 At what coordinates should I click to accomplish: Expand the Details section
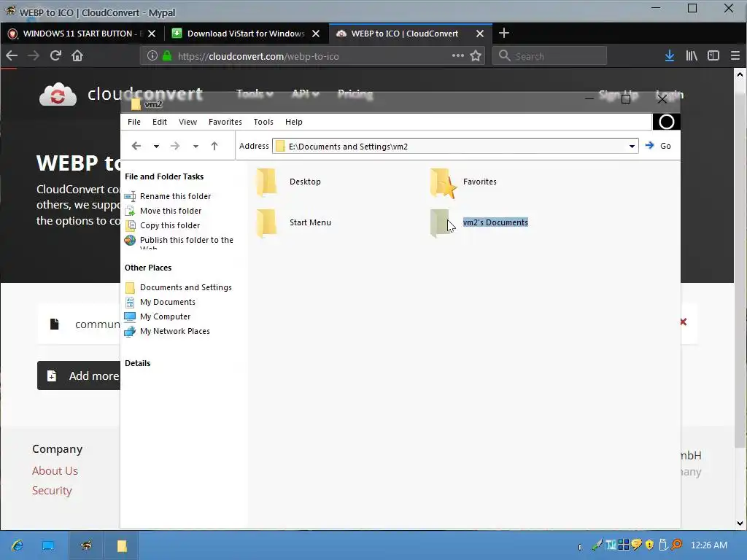pos(138,363)
